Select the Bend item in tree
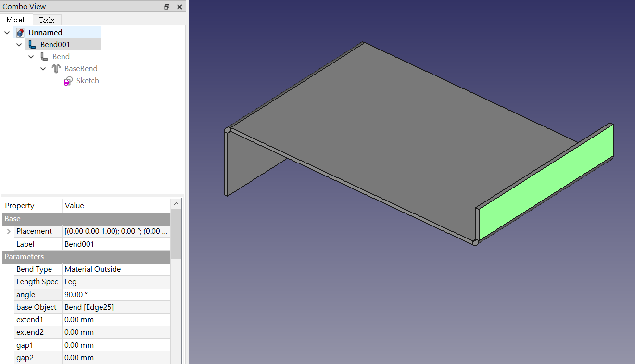This screenshot has width=635, height=364. coord(61,57)
